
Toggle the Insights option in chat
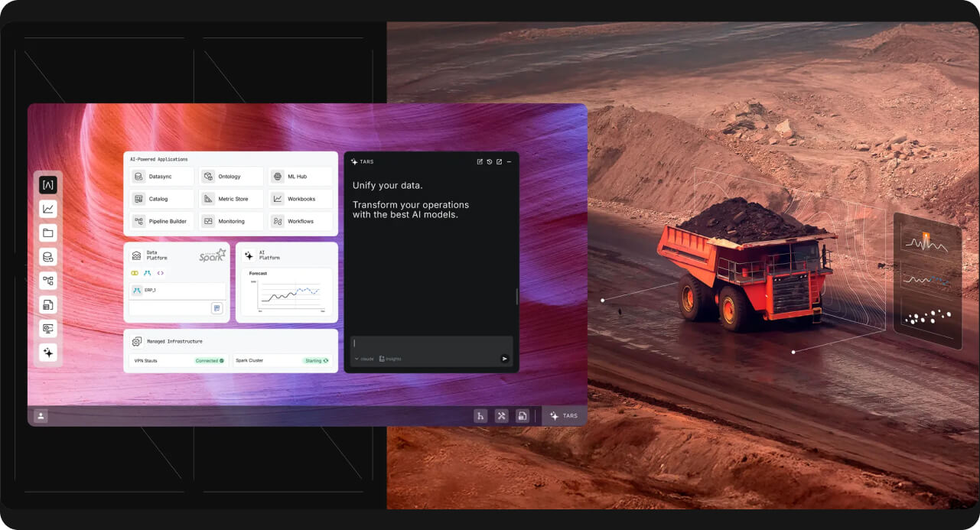click(390, 359)
